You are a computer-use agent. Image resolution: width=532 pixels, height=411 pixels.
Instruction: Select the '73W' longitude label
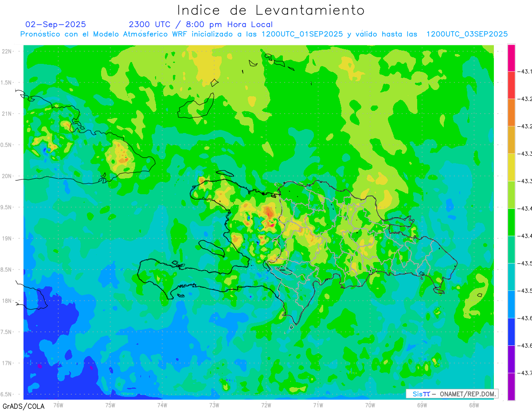pyautogui.click(x=214, y=405)
